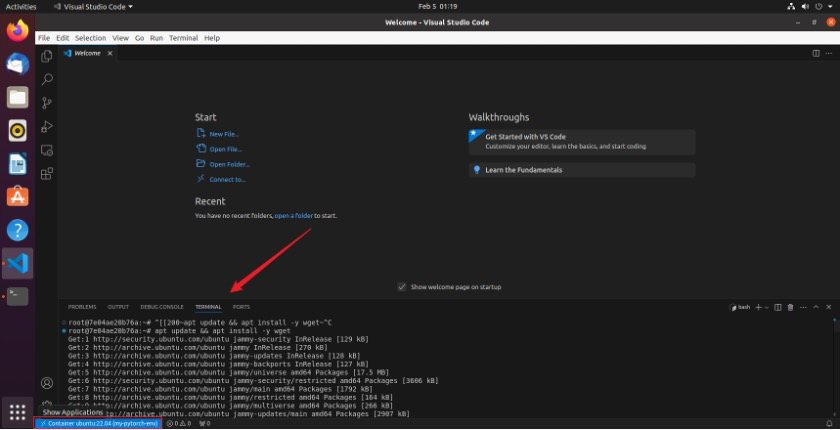Click the forwarded ports status indicator
The height and width of the screenshot is (430, 840).
pos(205,424)
